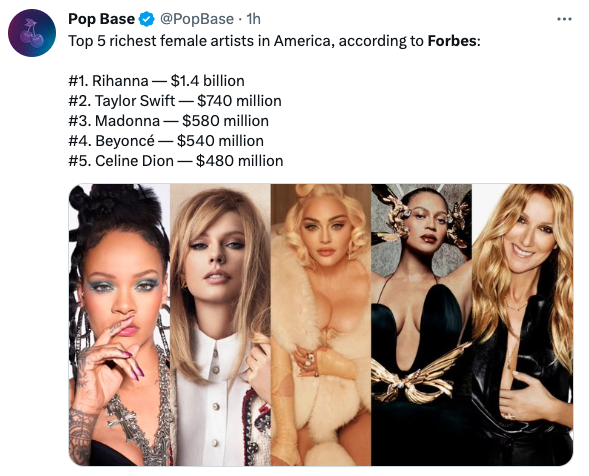The height and width of the screenshot is (476, 589).
Task: Click the 'Celine Dion' name in list
Action: coord(134,161)
